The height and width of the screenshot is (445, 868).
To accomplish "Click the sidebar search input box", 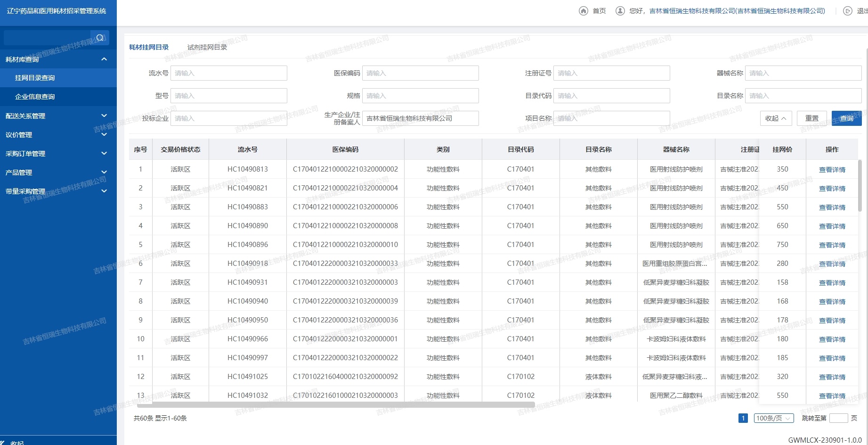I will point(47,38).
